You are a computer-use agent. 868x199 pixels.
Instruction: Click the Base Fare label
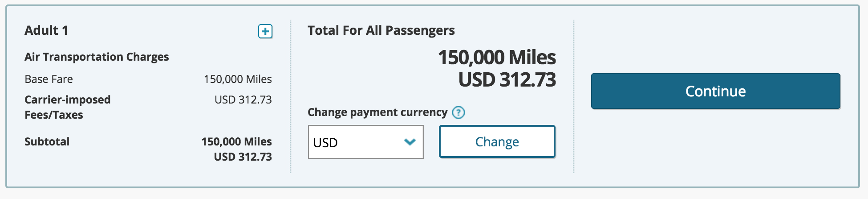click(x=49, y=79)
